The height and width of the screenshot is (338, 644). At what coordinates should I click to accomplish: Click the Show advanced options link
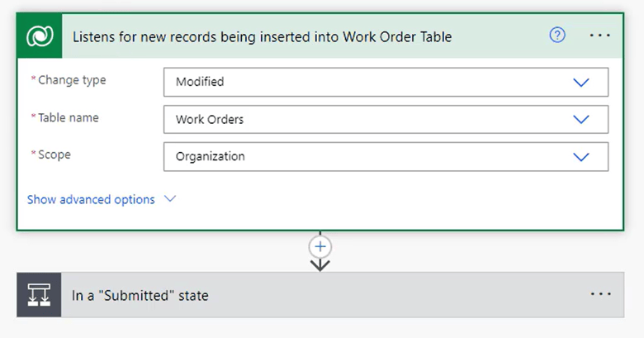point(91,199)
